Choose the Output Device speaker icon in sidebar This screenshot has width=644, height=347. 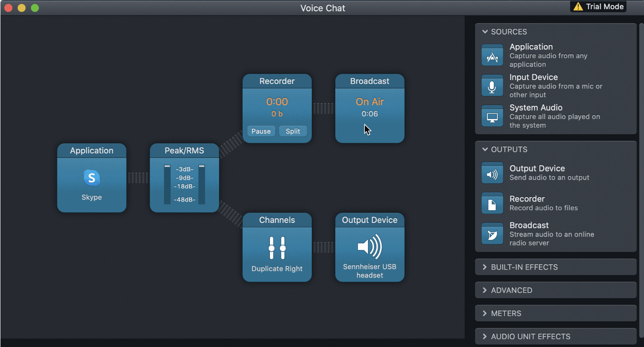[x=492, y=173]
